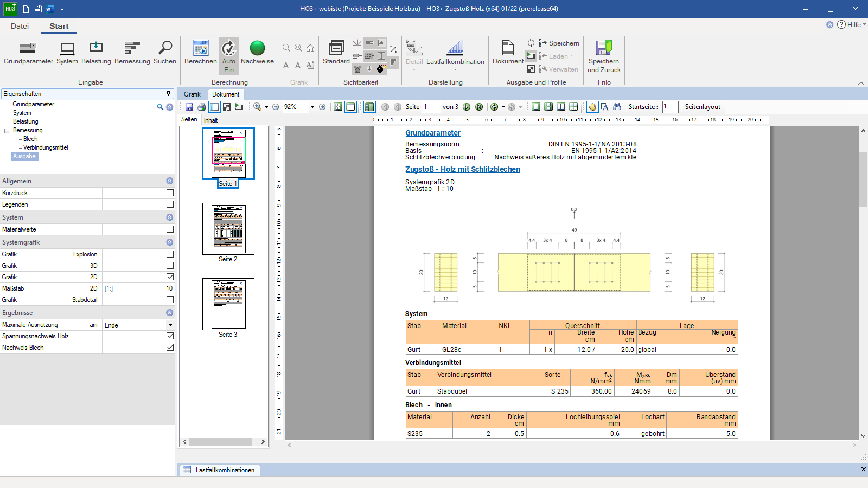Click the save disk icon in document toolbar
868x488 pixels.
[189, 107]
